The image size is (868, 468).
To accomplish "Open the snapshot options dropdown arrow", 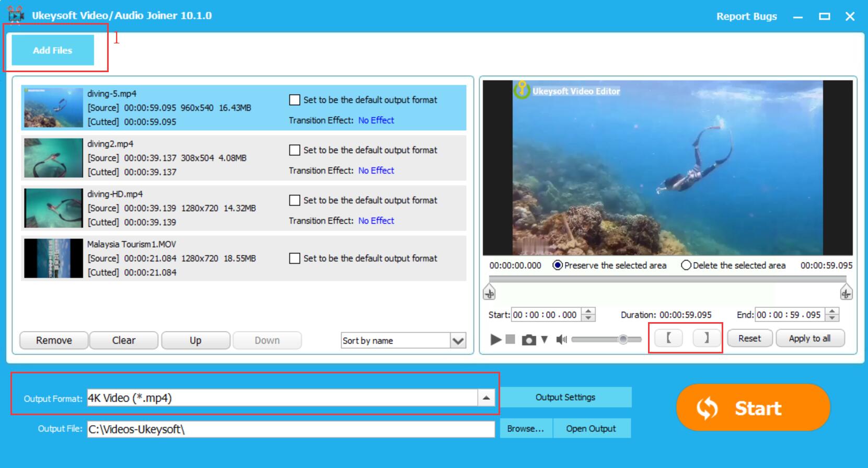I will [x=545, y=340].
